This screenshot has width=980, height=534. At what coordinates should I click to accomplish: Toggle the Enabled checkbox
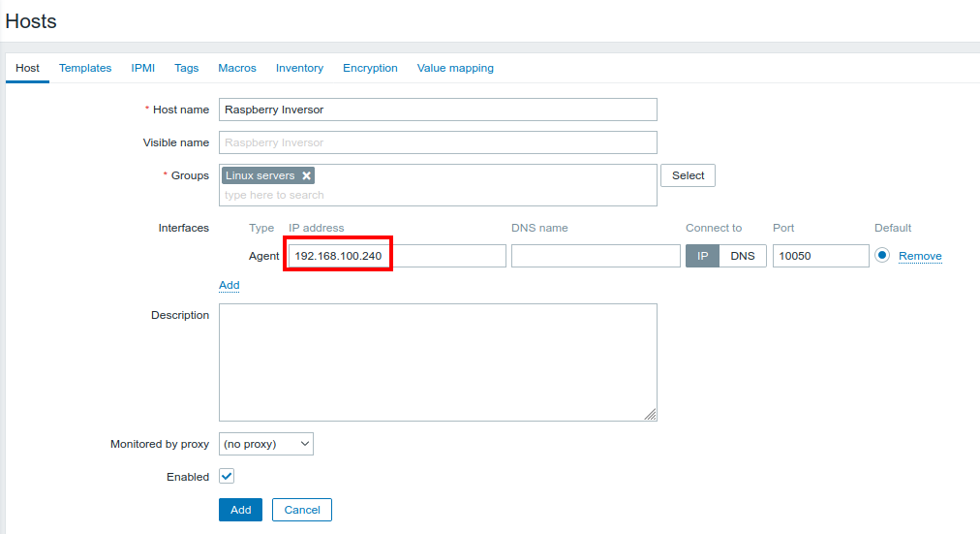pyautogui.click(x=227, y=477)
